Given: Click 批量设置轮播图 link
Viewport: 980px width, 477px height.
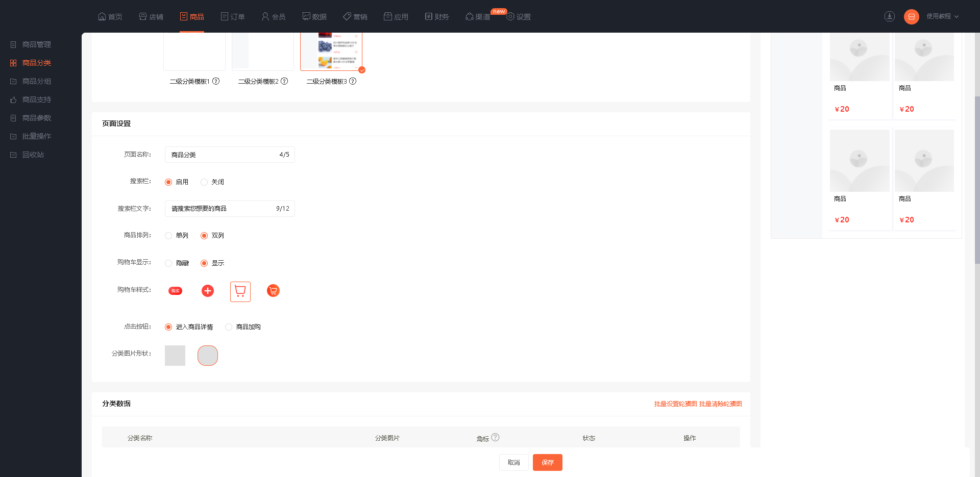Looking at the screenshot, I should [675, 404].
